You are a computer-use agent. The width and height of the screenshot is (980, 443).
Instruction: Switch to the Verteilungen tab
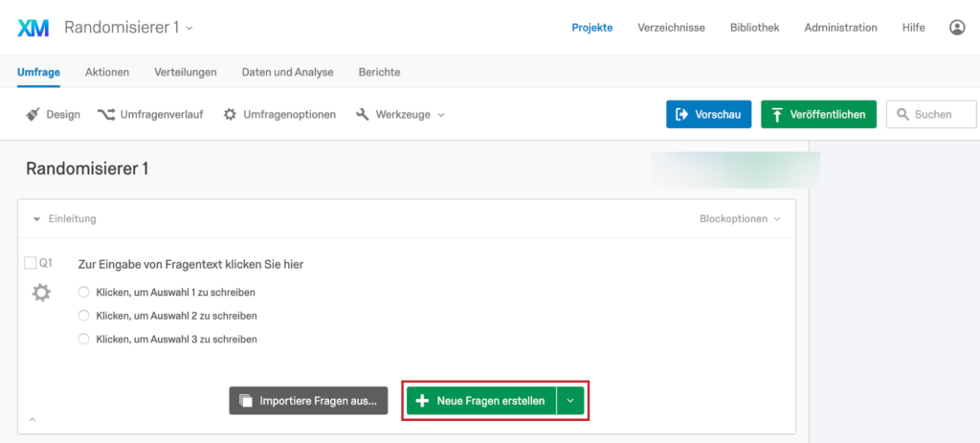pyautogui.click(x=186, y=72)
